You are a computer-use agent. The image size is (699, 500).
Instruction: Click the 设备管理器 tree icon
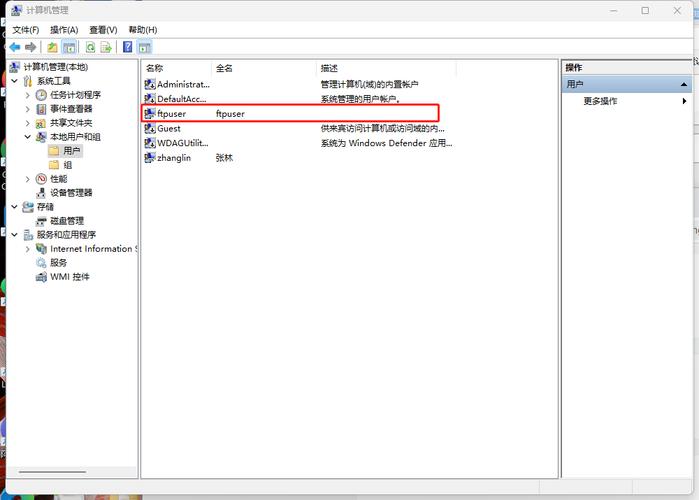click(x=41, y=193)
